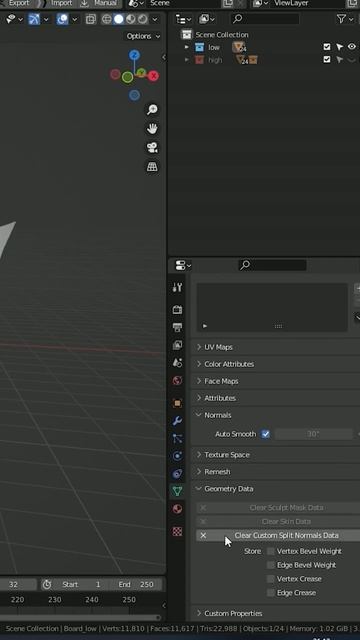360x640 pixels.
Task: Enable Edge Bevel Weight store checkbox
Action: coord(271,565)
